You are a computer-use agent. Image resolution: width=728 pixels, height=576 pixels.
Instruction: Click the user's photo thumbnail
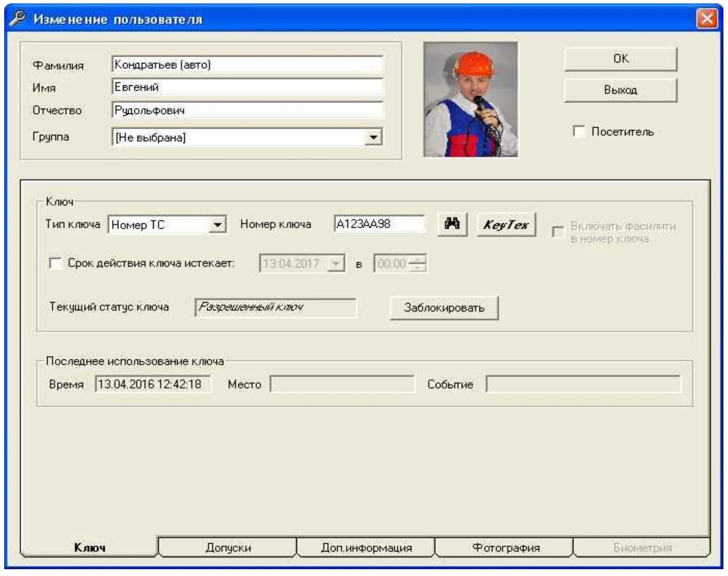[471, 99]
